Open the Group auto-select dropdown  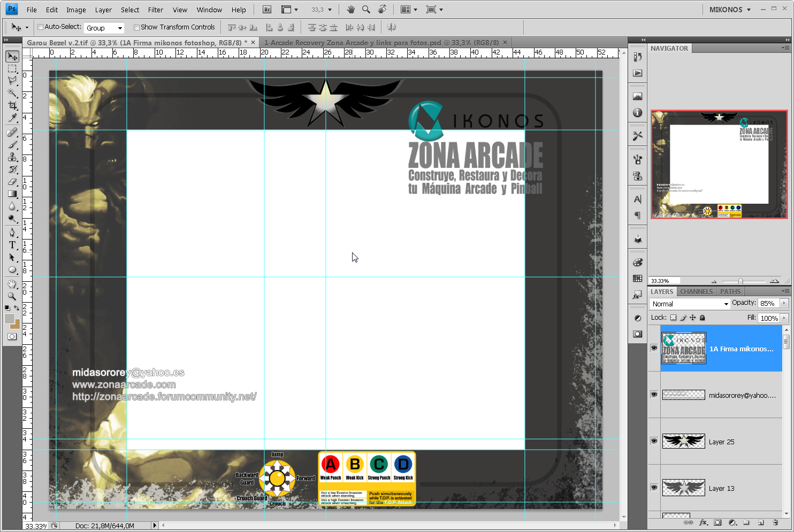(104, 28)
